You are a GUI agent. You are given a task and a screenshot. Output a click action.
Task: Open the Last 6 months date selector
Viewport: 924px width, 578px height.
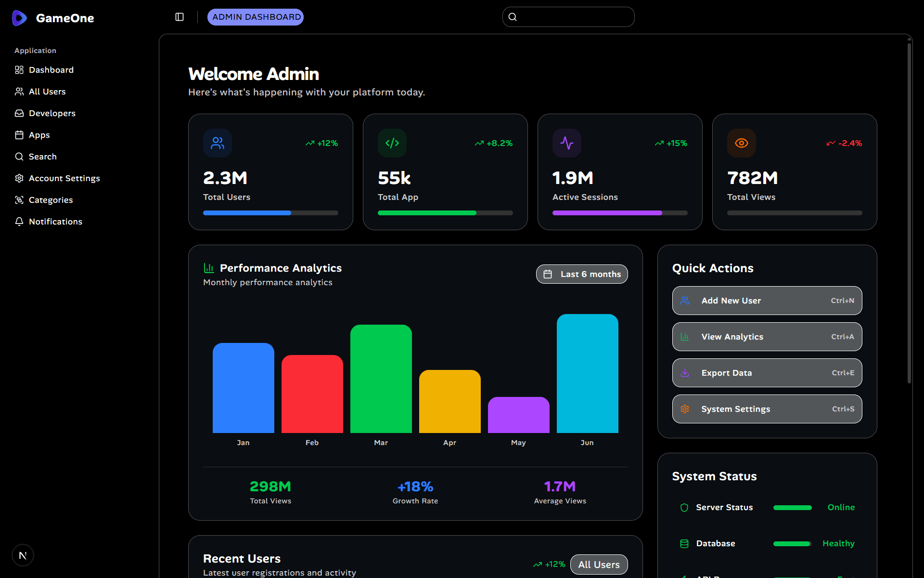click(581, 274)
